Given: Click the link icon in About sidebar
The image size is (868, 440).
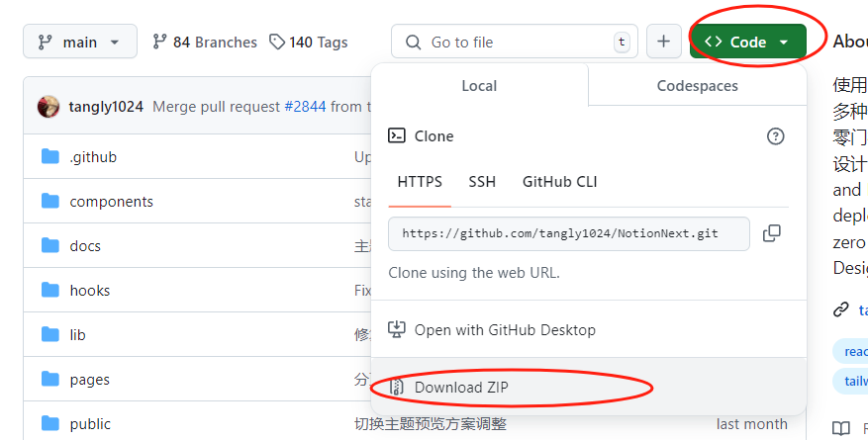Looking at the screenshot, I should click(x=841, y=309).
